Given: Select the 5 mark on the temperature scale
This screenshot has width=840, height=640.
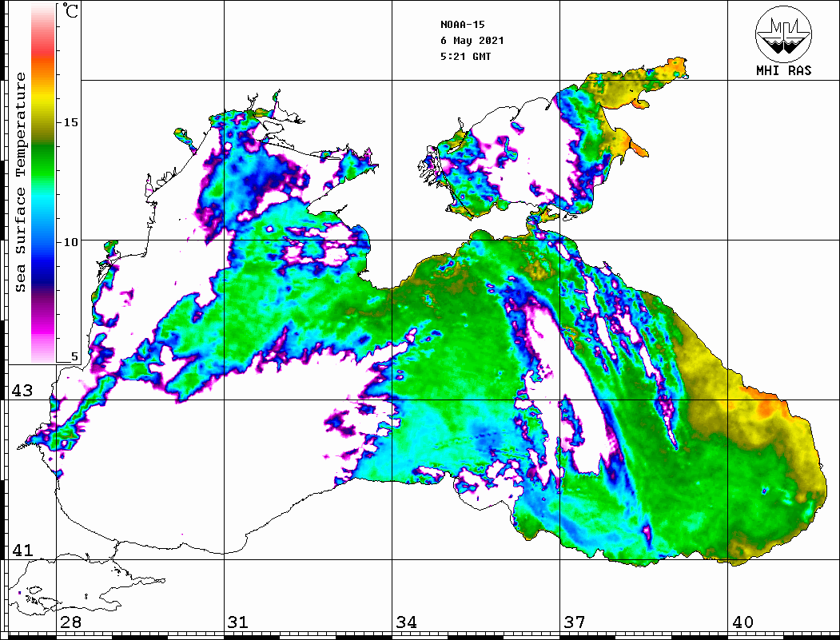Looking at the screenshot, I should tap(74, 356).
